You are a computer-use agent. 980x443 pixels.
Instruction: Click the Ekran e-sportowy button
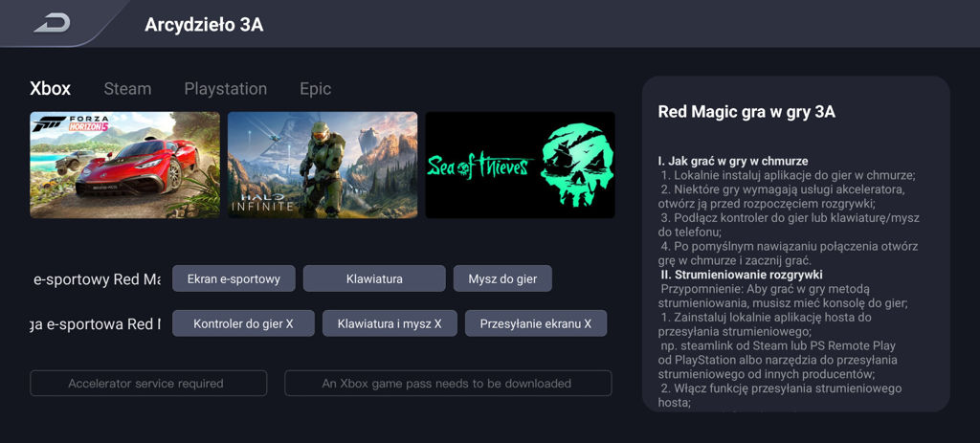pos(234,278)
